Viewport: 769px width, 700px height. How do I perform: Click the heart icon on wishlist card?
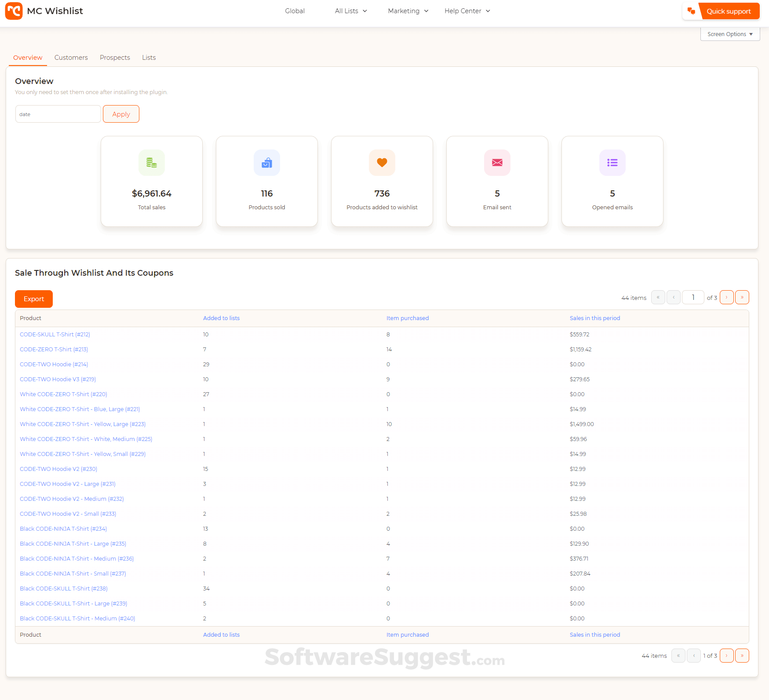tap(382, 163)
